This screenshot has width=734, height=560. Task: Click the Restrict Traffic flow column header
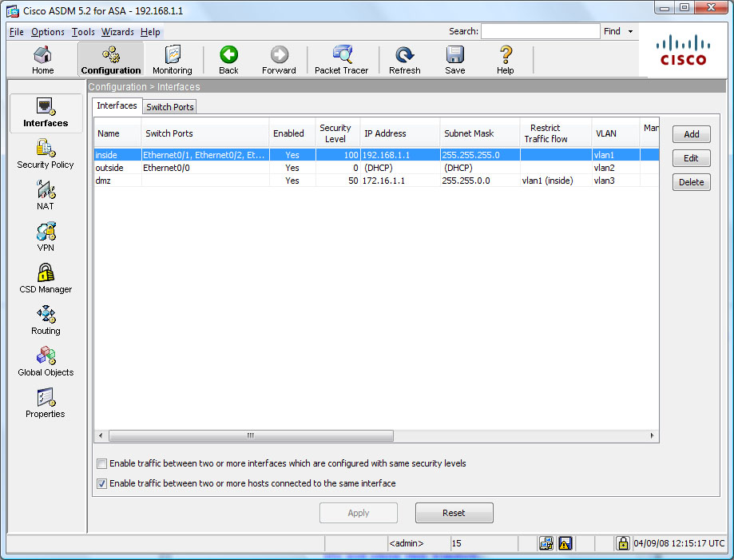point(556,133)
